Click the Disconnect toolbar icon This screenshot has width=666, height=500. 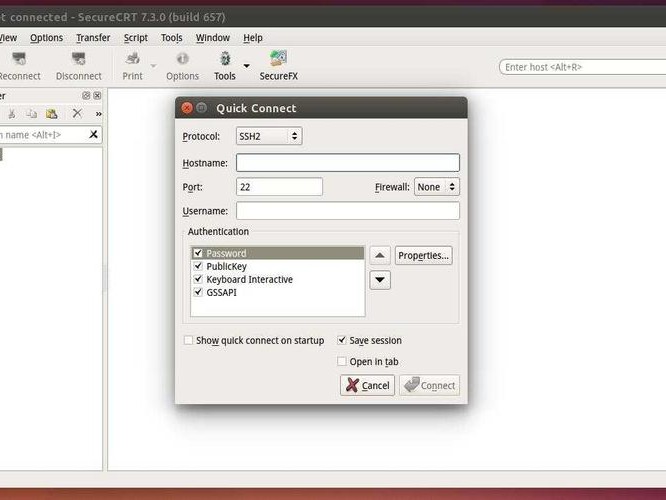[x=79, y=59]
